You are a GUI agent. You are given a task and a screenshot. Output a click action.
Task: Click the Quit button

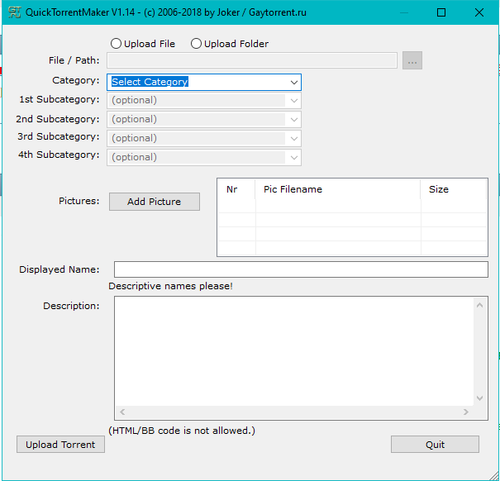[435, 444]
